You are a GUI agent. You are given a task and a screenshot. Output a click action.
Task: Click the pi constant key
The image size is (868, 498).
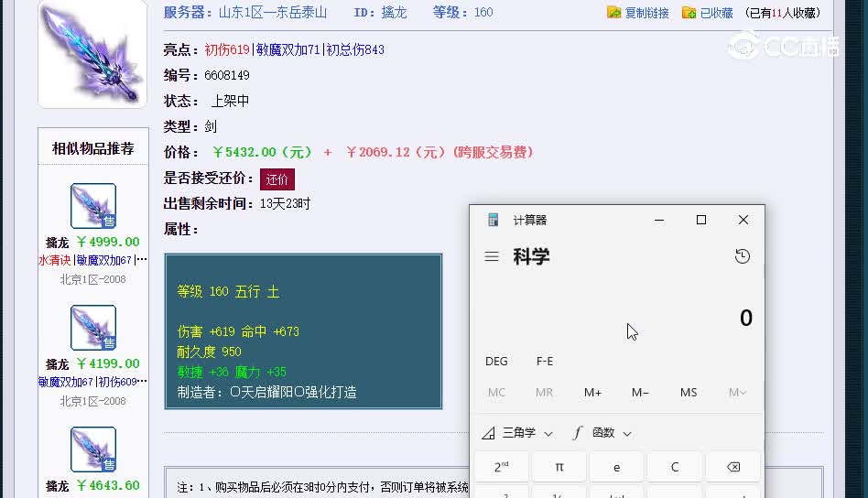click(x=559, y=467)
